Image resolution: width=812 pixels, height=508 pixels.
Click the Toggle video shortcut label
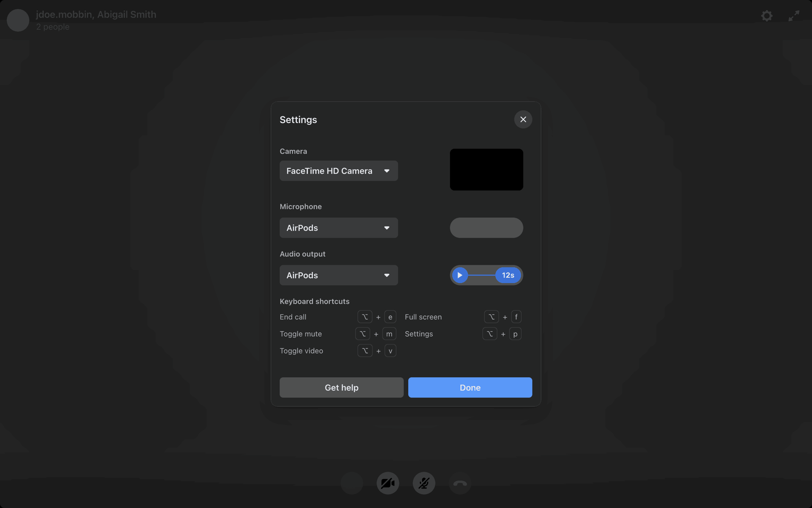[302, 351]
